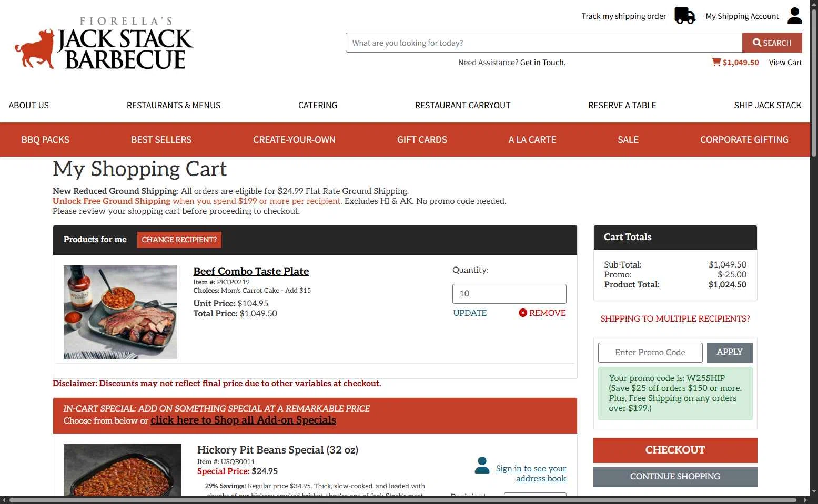The width and height of the screenshot is (818, 504).
Task: Select Corporate Gifting category
Action: 744,140
